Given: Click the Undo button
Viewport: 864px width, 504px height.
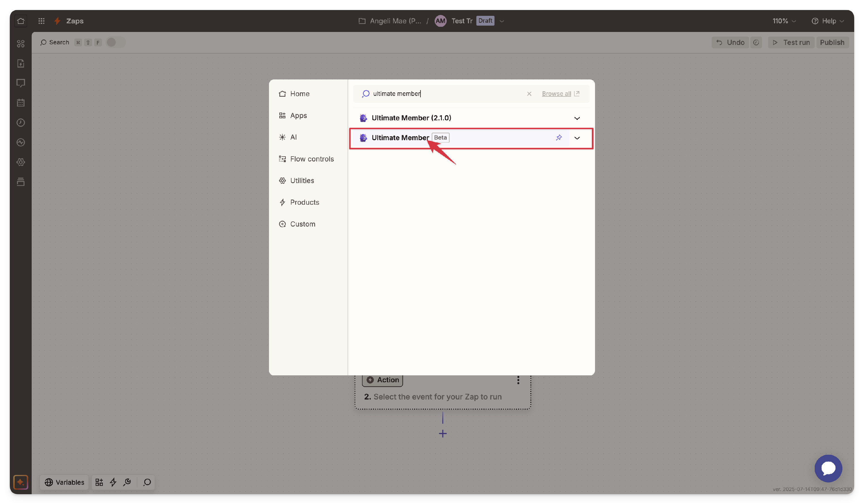Looking at the screenshot, I should pos(730,42).
